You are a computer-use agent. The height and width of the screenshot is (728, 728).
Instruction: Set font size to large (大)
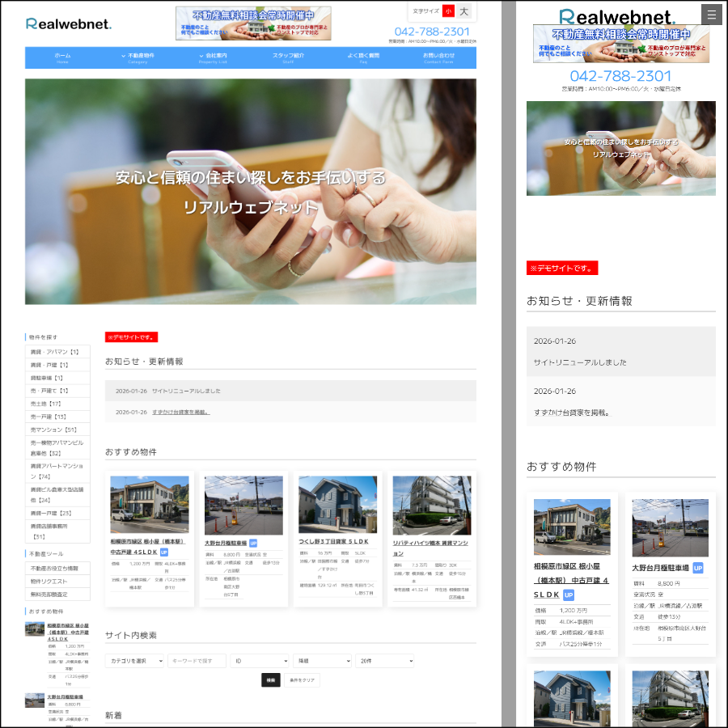click(464, 11)
